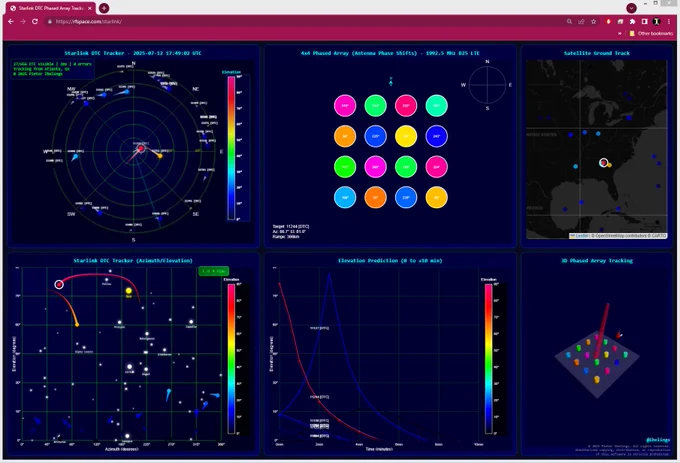The image size is (680, 463).
Task: Click the browser forward arrow
Action: click(x=23, y=21)
